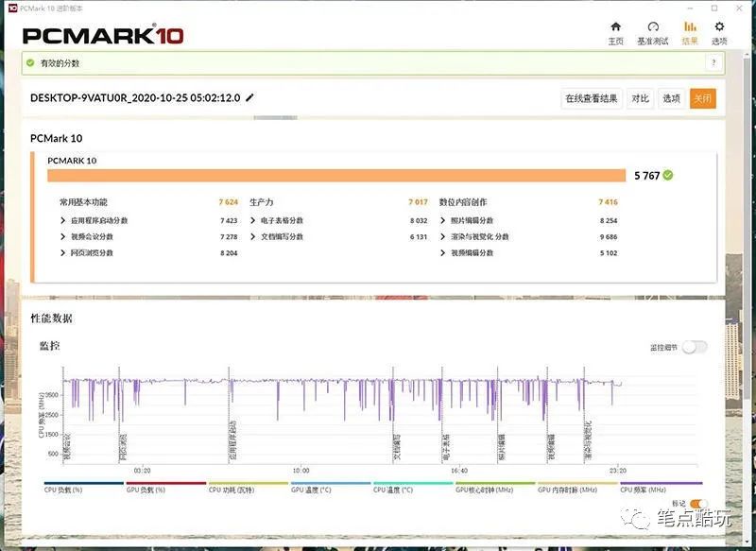Screen dimensions: 756x551
Task: Toggle the orange 标记 markers switch
Action: (697, 504)
